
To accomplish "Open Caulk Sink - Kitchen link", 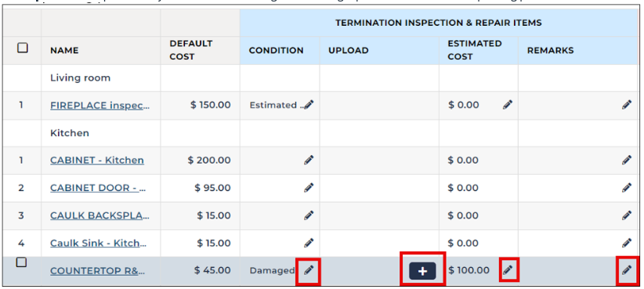I will tap(98, 243).
